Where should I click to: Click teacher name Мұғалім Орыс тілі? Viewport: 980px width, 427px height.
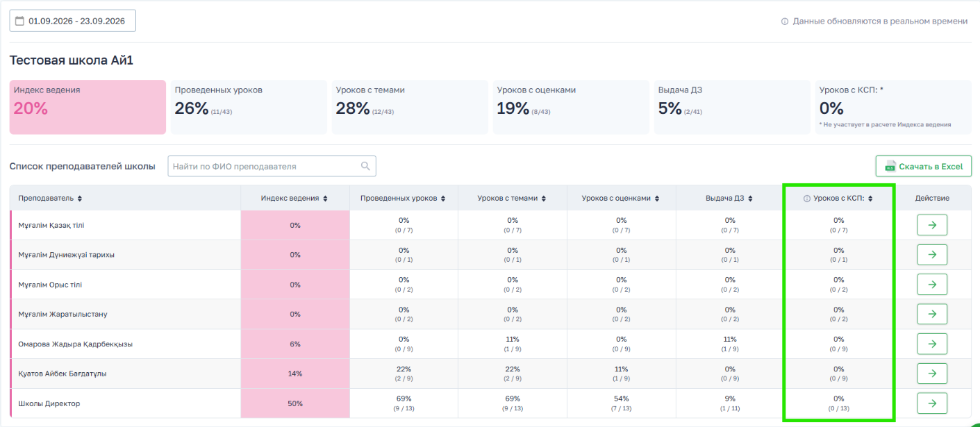pyautogui.click(x=50, y=285)
